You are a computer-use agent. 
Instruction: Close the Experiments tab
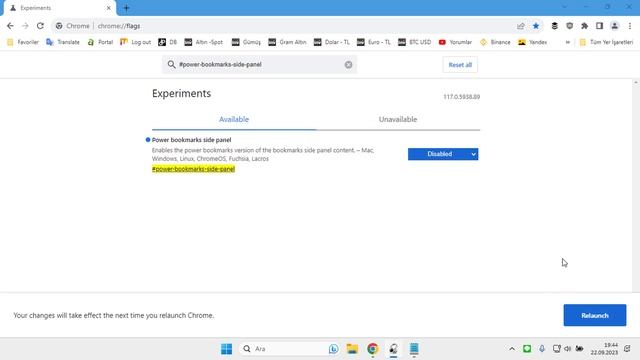point(109,8)
